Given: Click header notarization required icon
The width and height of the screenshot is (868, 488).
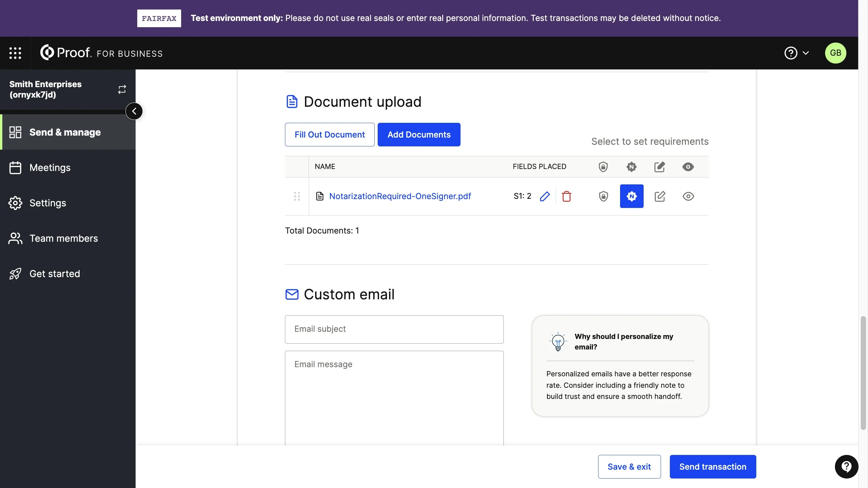Looking at the screenshot, I should click(x=632, y=167).
